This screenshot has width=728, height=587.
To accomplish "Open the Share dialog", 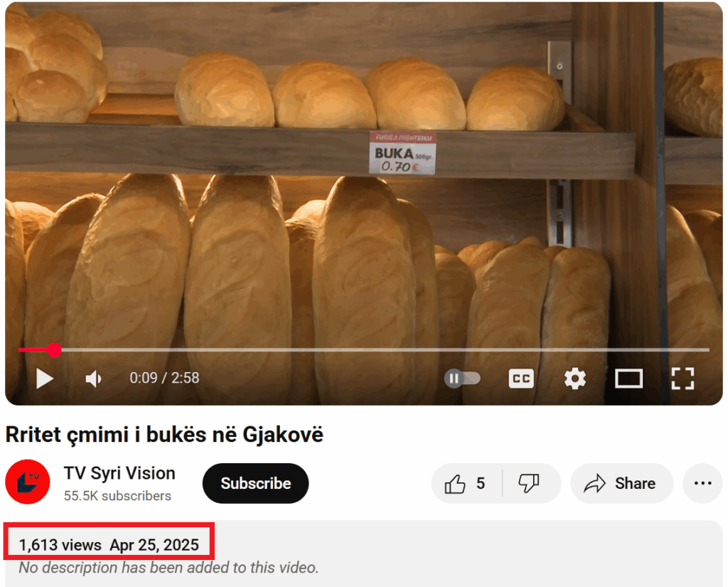I will 621,483.
